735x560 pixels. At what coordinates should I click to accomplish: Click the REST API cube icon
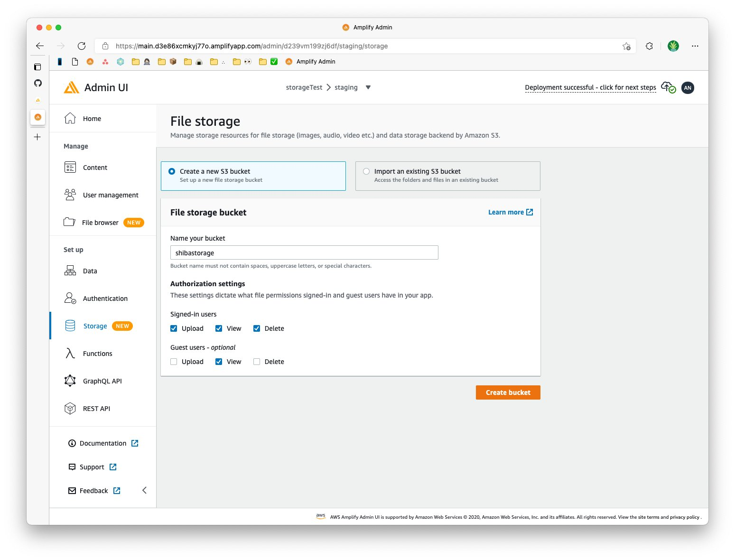click(70, 408)
